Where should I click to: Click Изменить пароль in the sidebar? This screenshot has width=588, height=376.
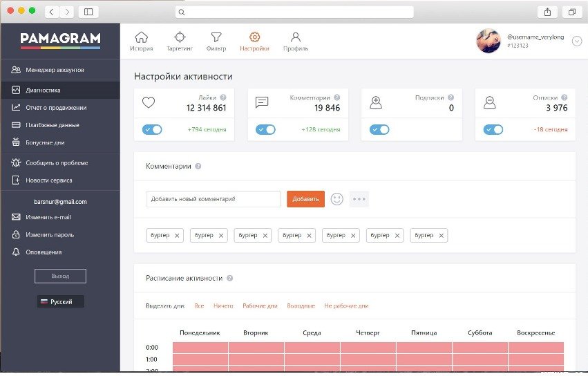pyautogui.click(x=60, y=234)
